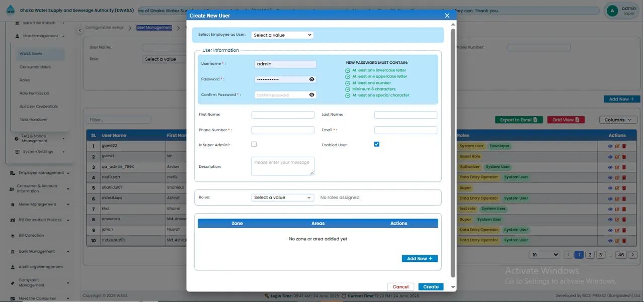644x302 pixels.
Task: Expand Consumer & Account Information menu
Action: tap(40, 188)
